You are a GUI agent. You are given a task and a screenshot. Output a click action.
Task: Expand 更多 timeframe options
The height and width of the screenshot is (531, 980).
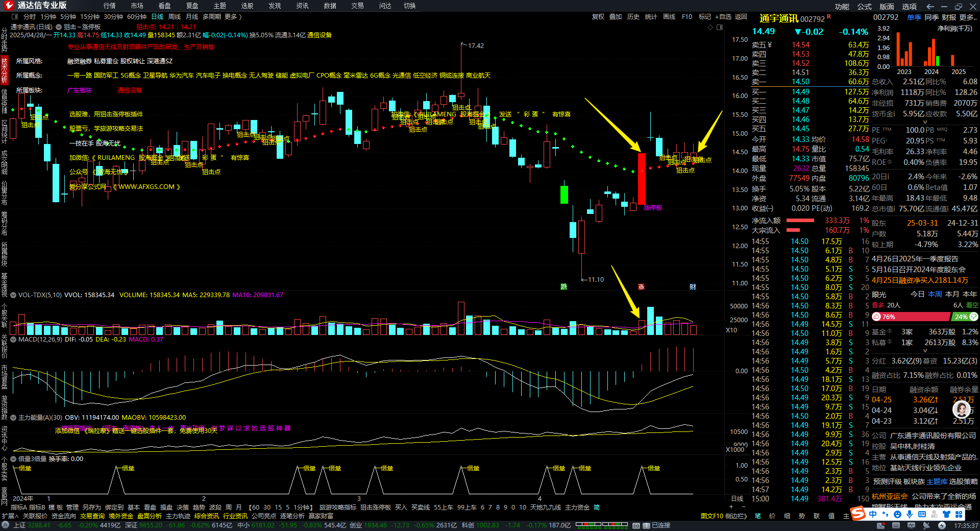pyautogui.click(x=233, y=17)
